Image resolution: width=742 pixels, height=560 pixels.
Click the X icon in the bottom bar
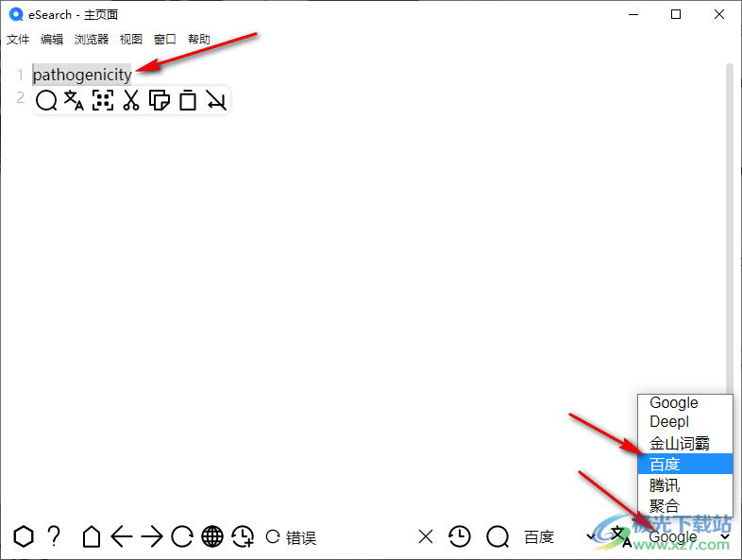[426, 536]
